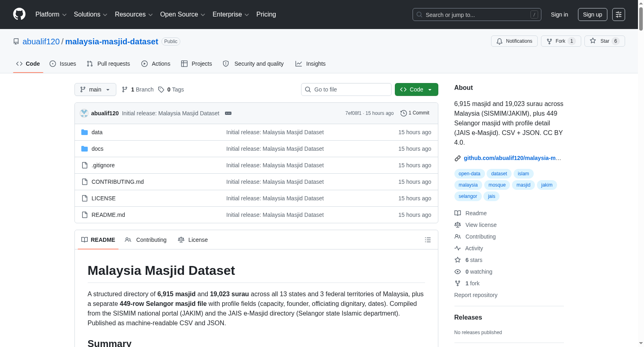Switch to the Code repository tab
Image resolution: width=644 pixels, height=347 pixels.
tap(28, 64)
